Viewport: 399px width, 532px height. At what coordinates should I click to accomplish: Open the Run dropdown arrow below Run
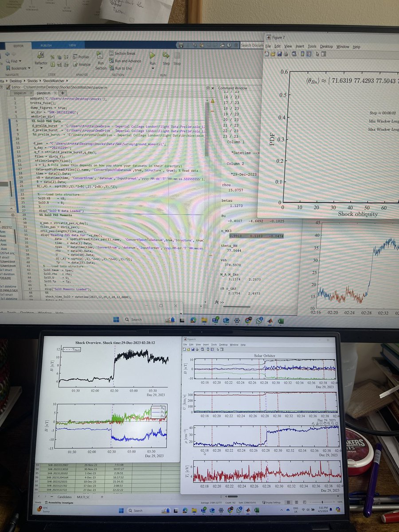click(153, 68)
